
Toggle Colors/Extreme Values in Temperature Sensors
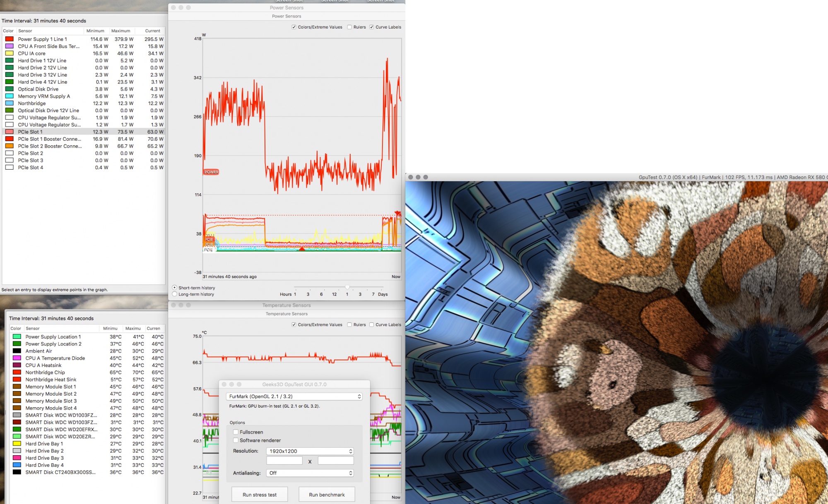point(294,325)
